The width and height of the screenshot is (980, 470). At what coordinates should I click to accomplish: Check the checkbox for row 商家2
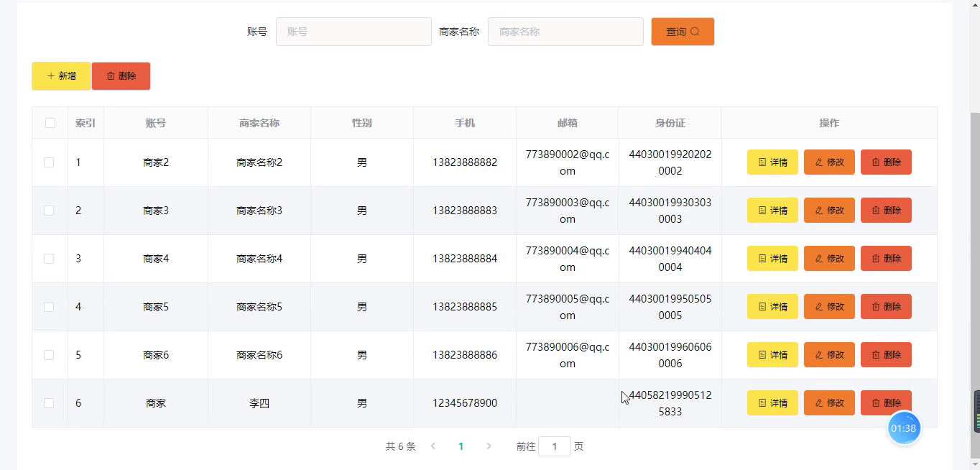pyautogui.click(x=49, y=162)
